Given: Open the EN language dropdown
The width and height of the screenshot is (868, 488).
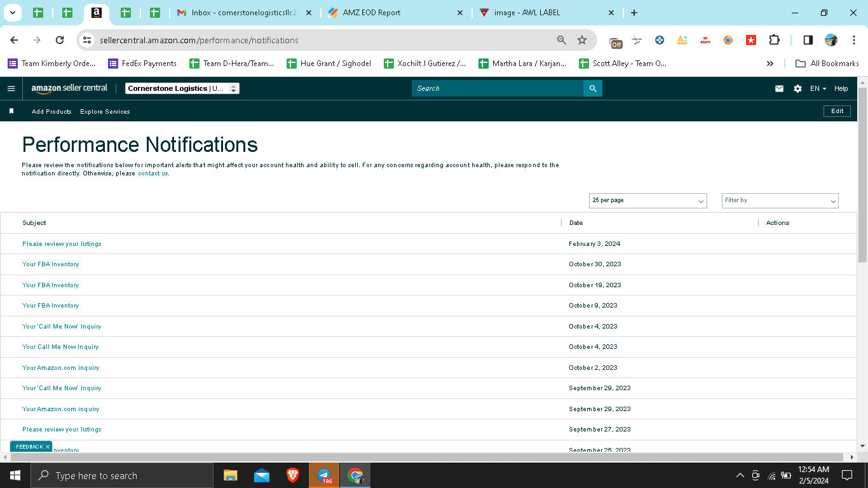Looking at the screenshot, I should coord(818,89).
